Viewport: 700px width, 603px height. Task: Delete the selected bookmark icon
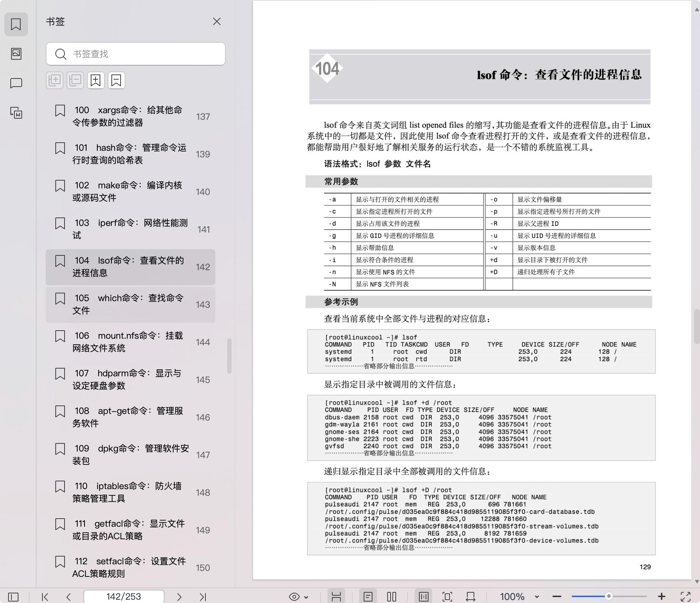pos(117,80)
